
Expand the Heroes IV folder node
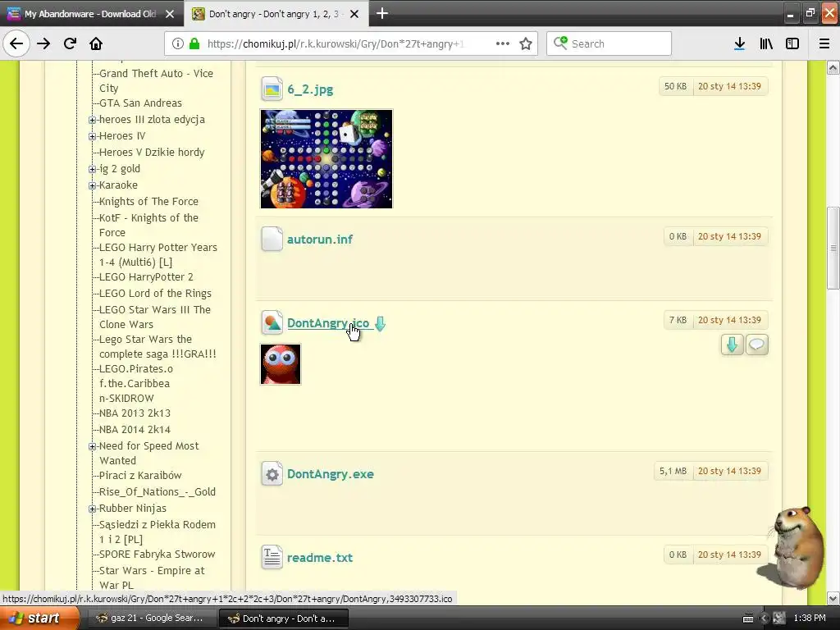(x=92, y=137)
